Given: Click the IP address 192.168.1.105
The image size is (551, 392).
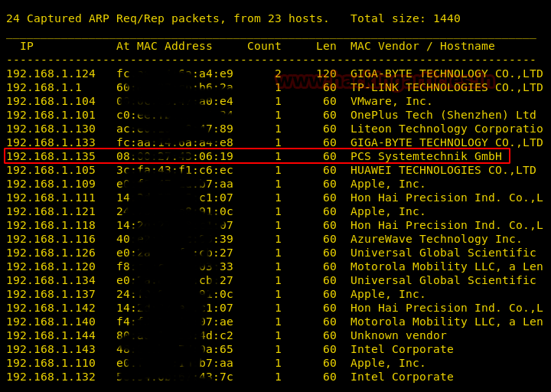Looking at the screenshot, I should click(x=51, y=170).
